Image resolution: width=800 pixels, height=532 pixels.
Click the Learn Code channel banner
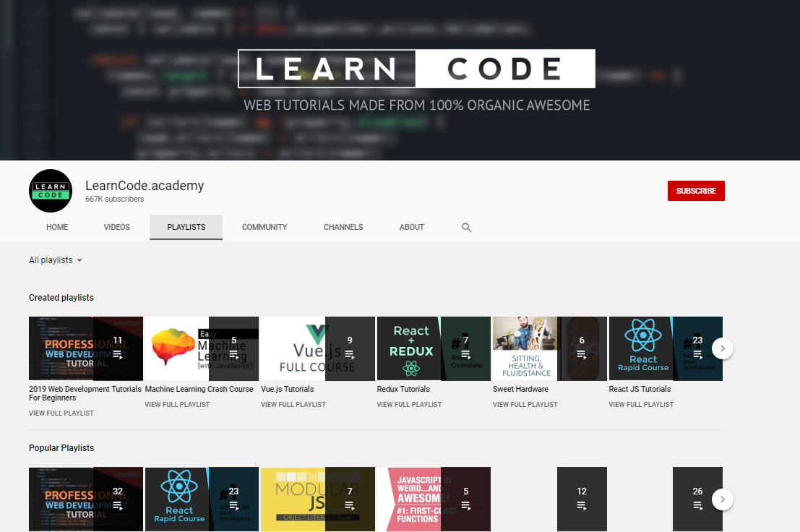pyautogui.click(x=400, y=80)
